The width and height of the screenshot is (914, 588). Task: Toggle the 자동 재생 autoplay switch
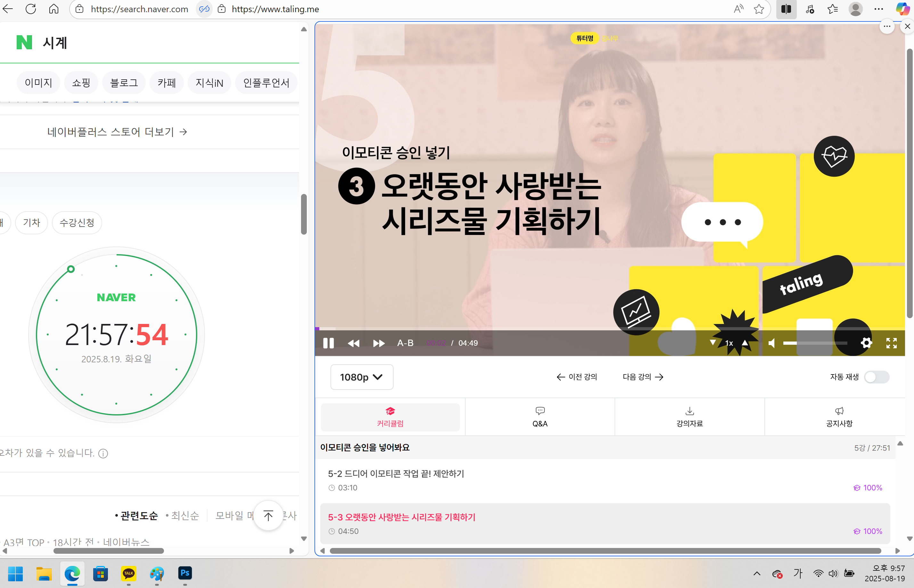(876, 377)
